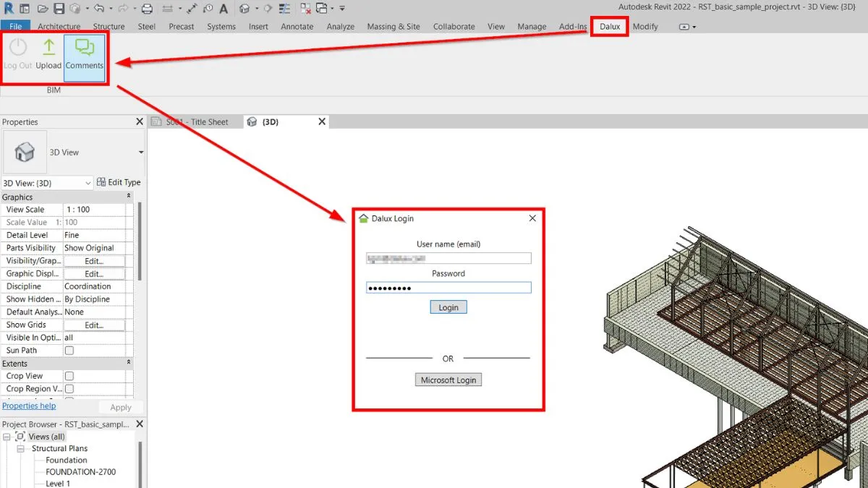
Task: Open the Customize Quick Access Toolbar dropdown
Action: point(341,9)
